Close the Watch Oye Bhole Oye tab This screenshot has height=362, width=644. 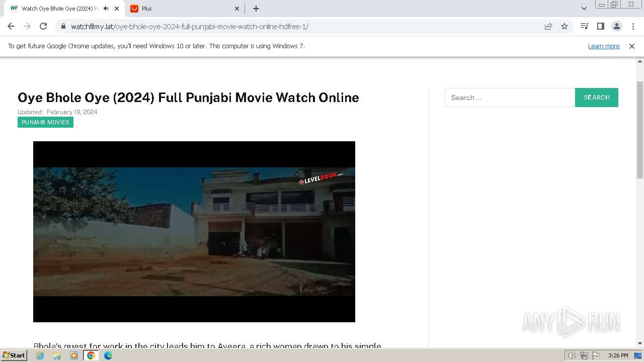(117, 9)
